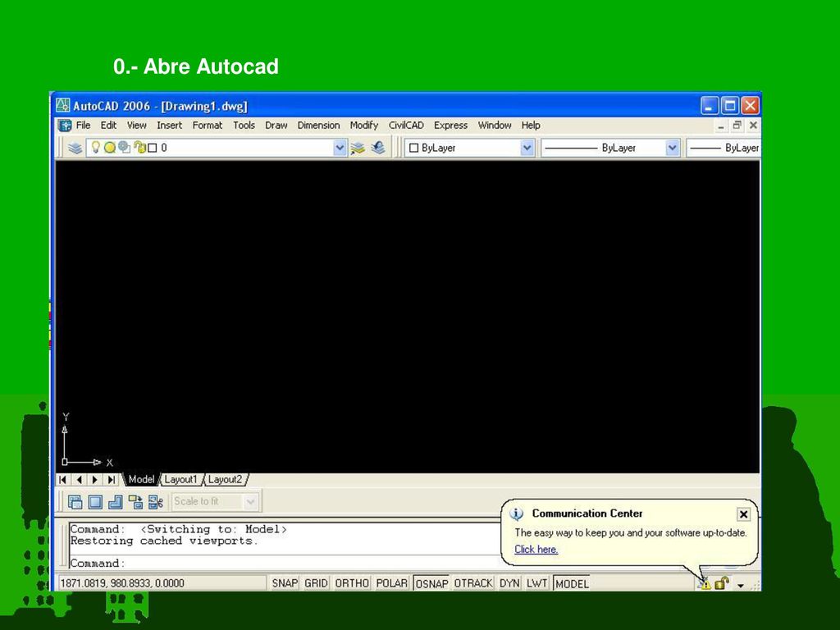Open the Layer Properties Manager icon

[x=75, y=148]
